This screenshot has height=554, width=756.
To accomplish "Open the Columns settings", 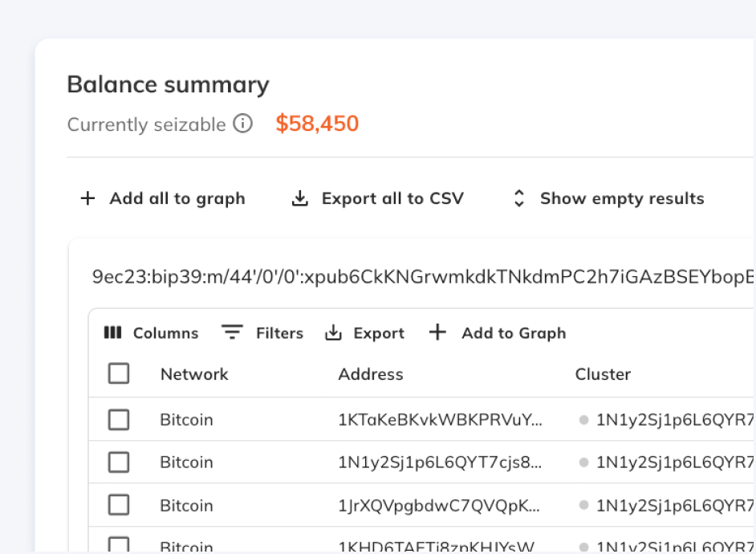I will tap(165, 333).
